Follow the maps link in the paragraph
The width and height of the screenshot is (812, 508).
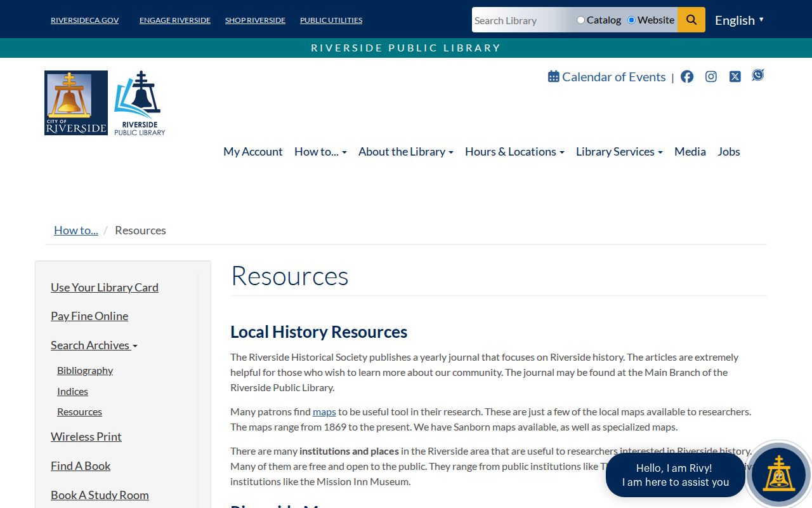tap(324, 412)
